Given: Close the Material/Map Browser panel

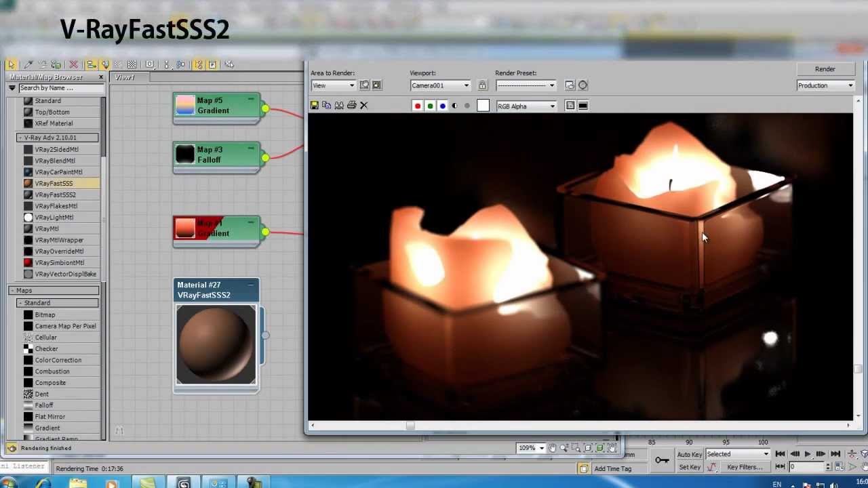Looking at the screenshot, I should pyautogui.click(x=101, y=77).
